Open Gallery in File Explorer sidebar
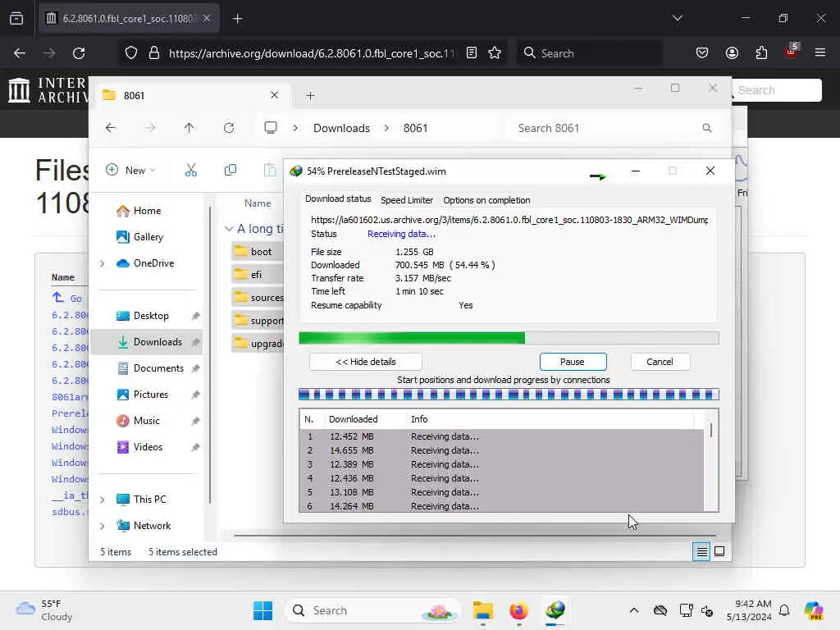Screen dimensions: 840x630 pyautogui.click(x=139, y=237)
